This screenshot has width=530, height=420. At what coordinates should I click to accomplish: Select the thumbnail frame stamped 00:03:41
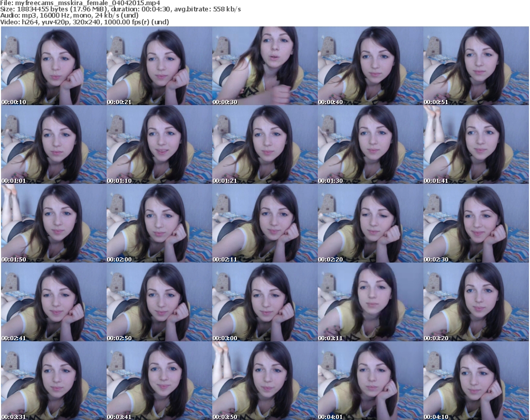click(159, 381)
